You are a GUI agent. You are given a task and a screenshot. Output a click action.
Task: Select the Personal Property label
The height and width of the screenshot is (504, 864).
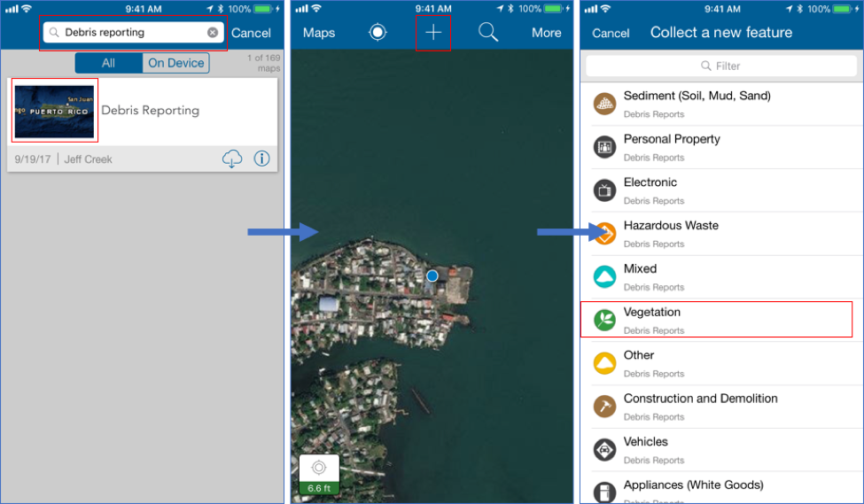pyautogui.click(x=672, y=139)
